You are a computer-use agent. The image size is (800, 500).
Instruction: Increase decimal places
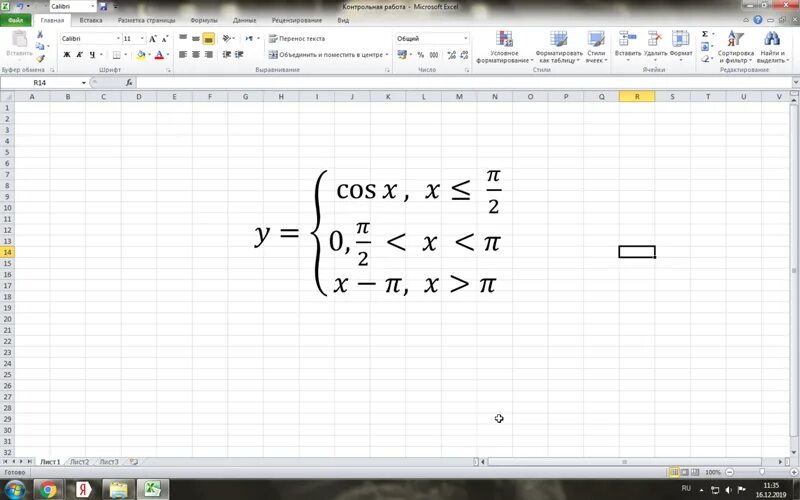452,55
